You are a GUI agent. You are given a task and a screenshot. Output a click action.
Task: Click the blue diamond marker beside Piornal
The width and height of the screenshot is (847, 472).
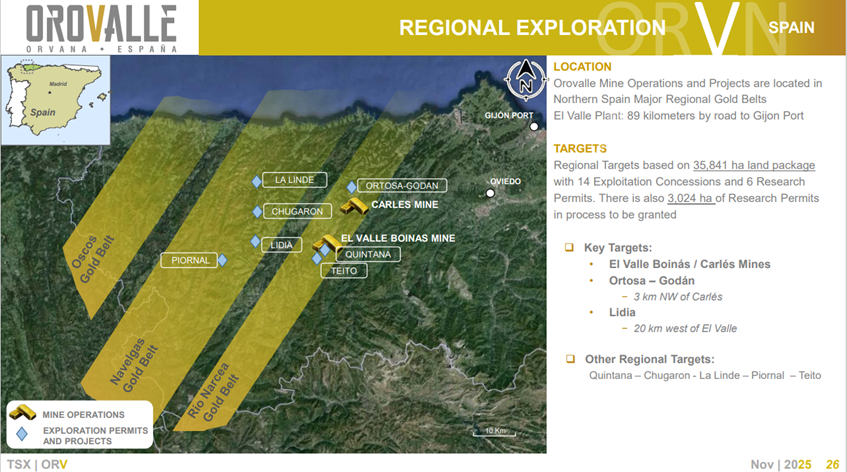pyautogui.click(x=222, y=260)
